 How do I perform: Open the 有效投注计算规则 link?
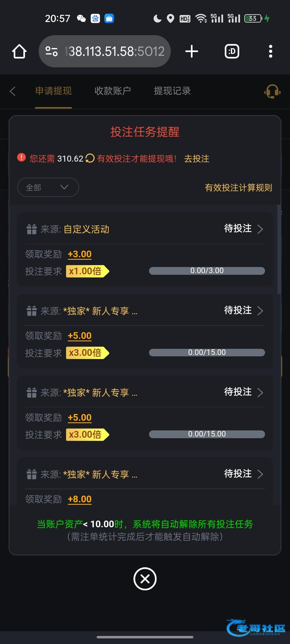(238, 188)
